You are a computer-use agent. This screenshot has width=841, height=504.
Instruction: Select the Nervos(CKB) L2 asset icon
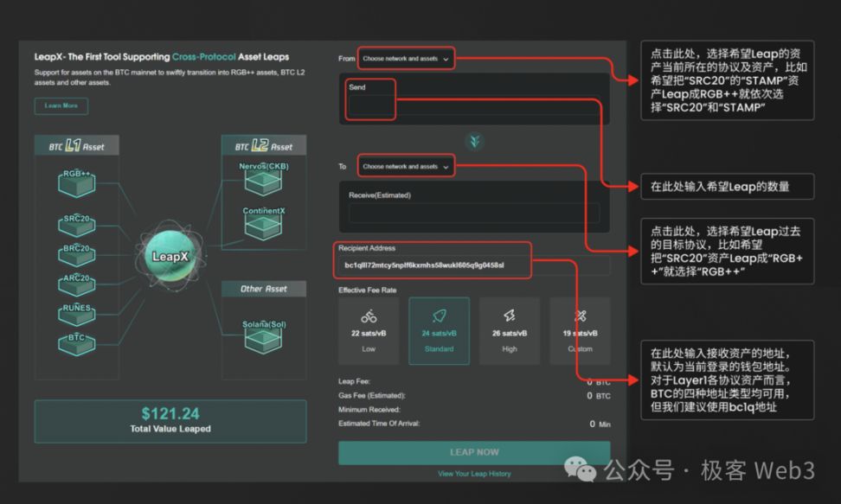(x=263, y=179)
